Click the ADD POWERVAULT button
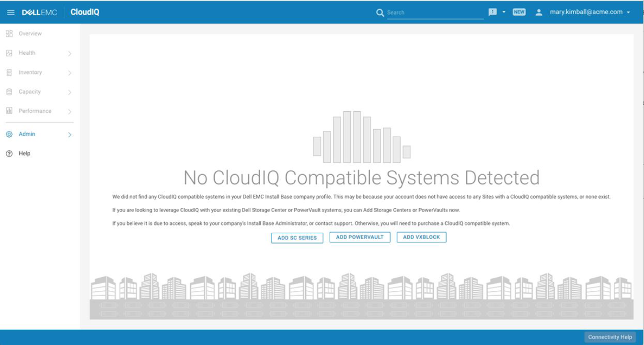The image size is (644, 345). [x=360, y=237]
